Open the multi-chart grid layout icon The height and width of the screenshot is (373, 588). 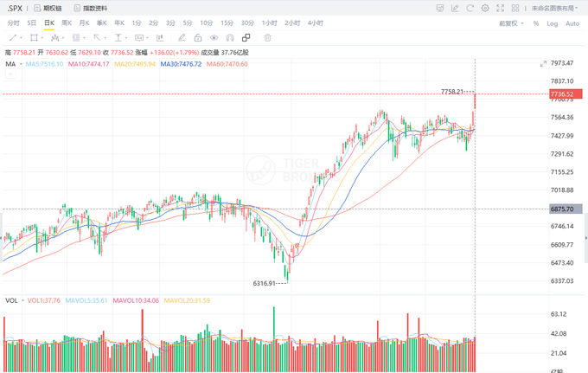point(515,8)
